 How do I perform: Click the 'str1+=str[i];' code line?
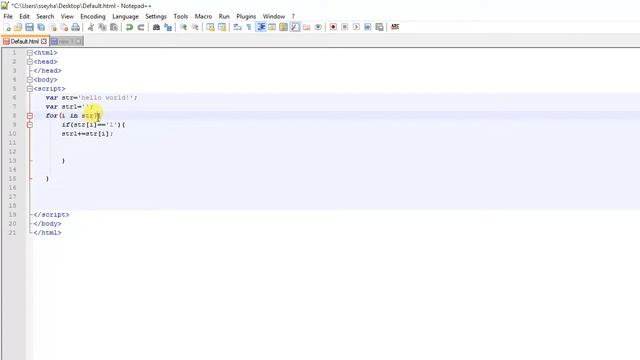87,133
